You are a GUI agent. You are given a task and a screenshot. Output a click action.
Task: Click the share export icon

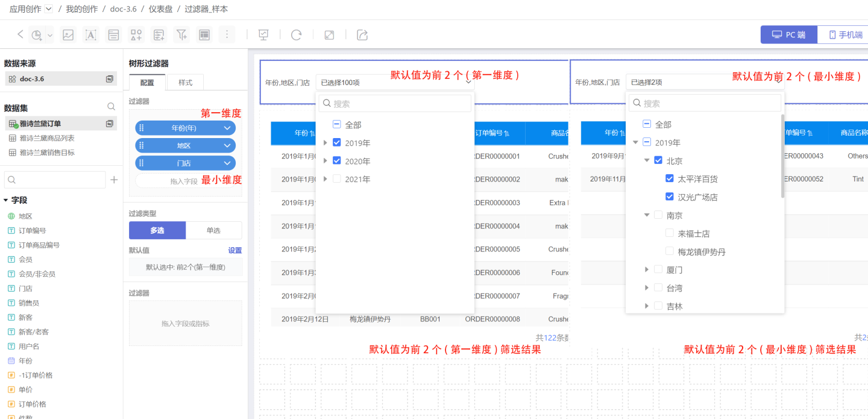362,35
